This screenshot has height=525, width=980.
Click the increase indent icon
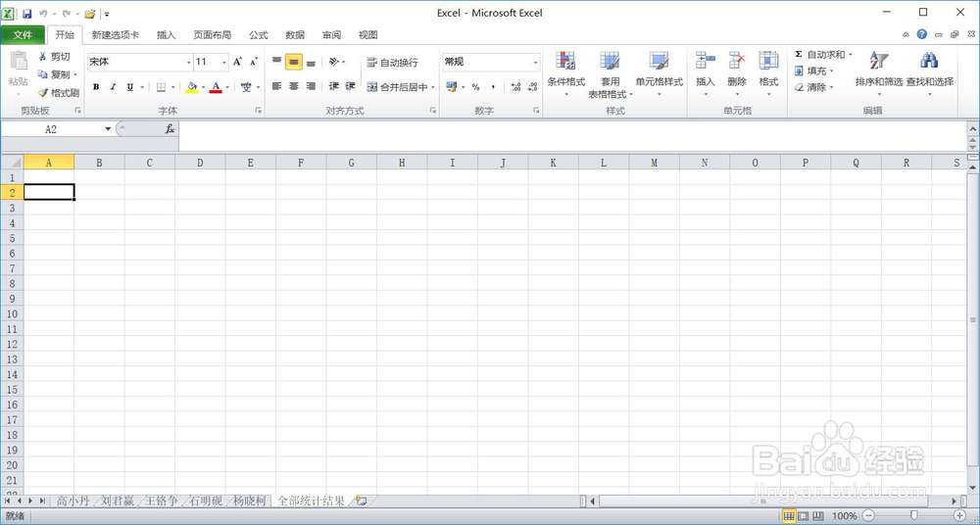(x=350, y=87)
